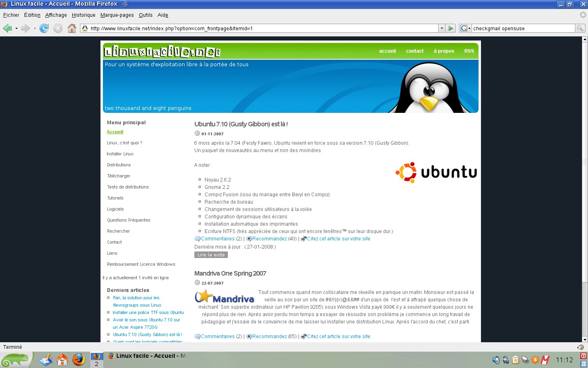Click the red M checkgmail tray icon
Image resolution: width=588 pixels, height=368 pixels.
[x=545, y=360]
